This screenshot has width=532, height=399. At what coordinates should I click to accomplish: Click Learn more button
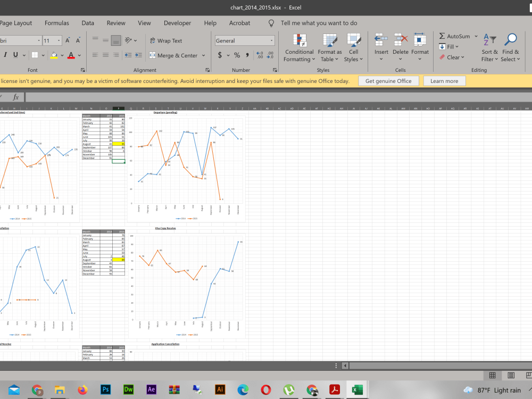coord(444,81)
